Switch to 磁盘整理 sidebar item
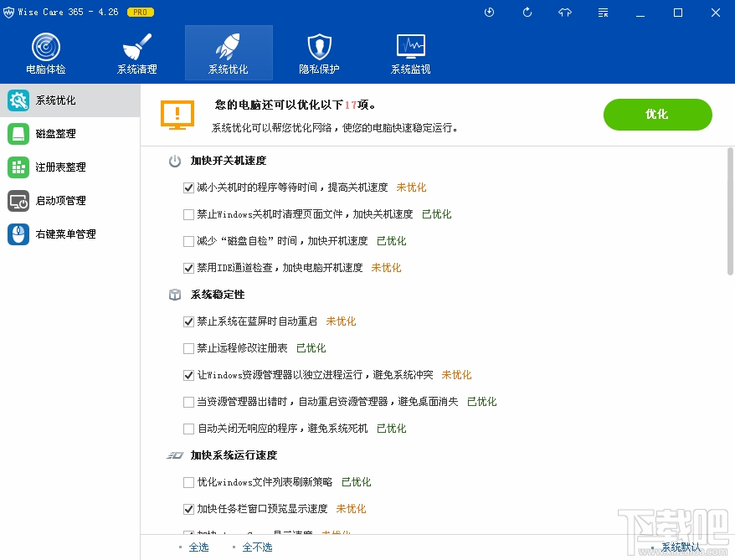Image resolution: width=735 pixels, height=560 pixels. click(69, 134)
